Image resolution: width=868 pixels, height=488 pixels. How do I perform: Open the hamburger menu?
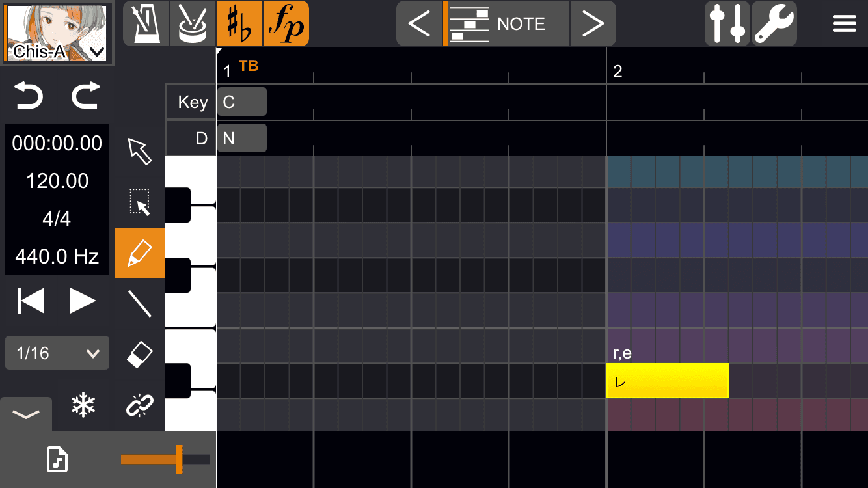click(844, 23)
